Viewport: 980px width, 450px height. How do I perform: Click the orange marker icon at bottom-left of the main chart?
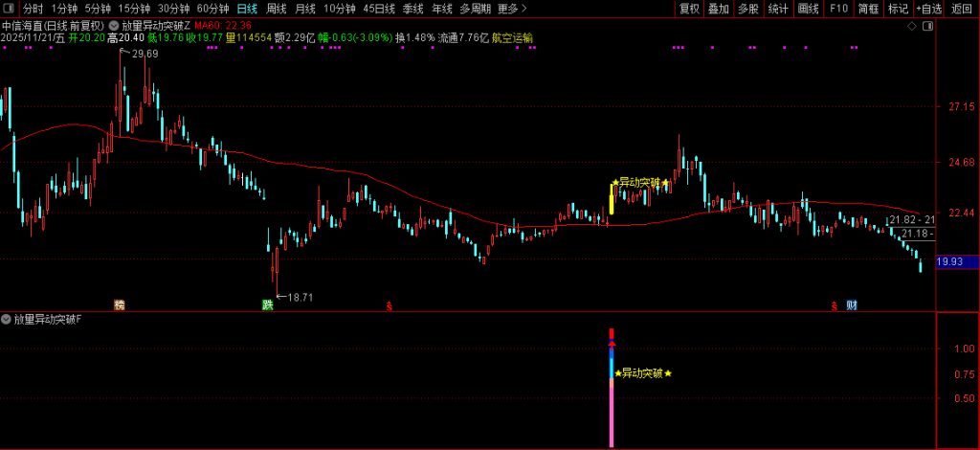(x=119, y=305)
